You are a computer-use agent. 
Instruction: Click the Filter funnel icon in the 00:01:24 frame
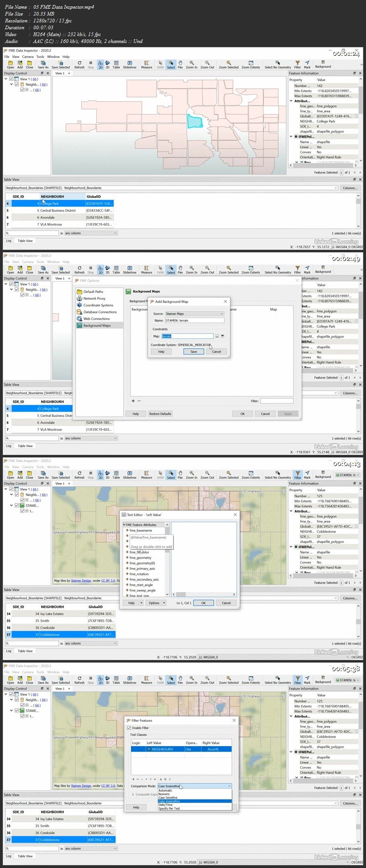click(298, 64)
